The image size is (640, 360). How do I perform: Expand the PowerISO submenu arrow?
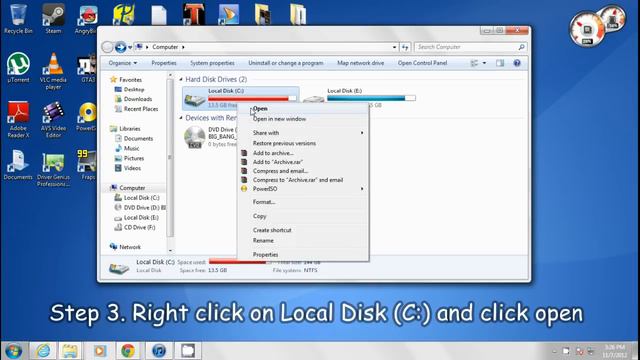(x=362, y=189)
